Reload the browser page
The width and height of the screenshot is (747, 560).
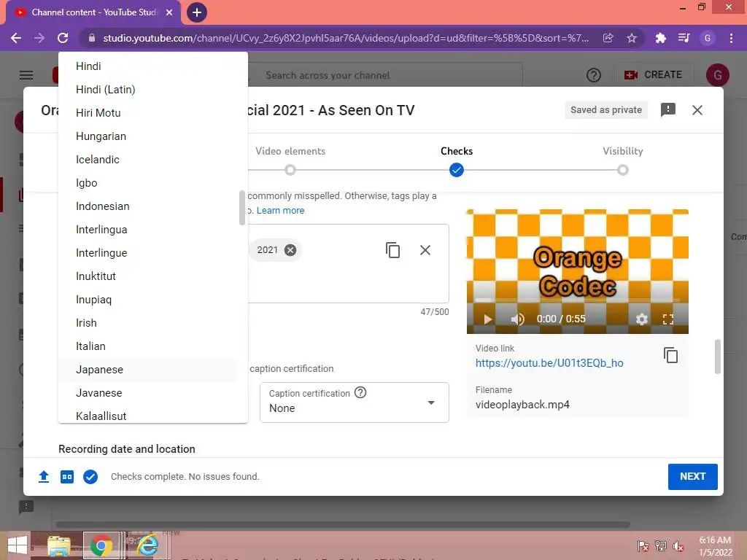point(63,38)
